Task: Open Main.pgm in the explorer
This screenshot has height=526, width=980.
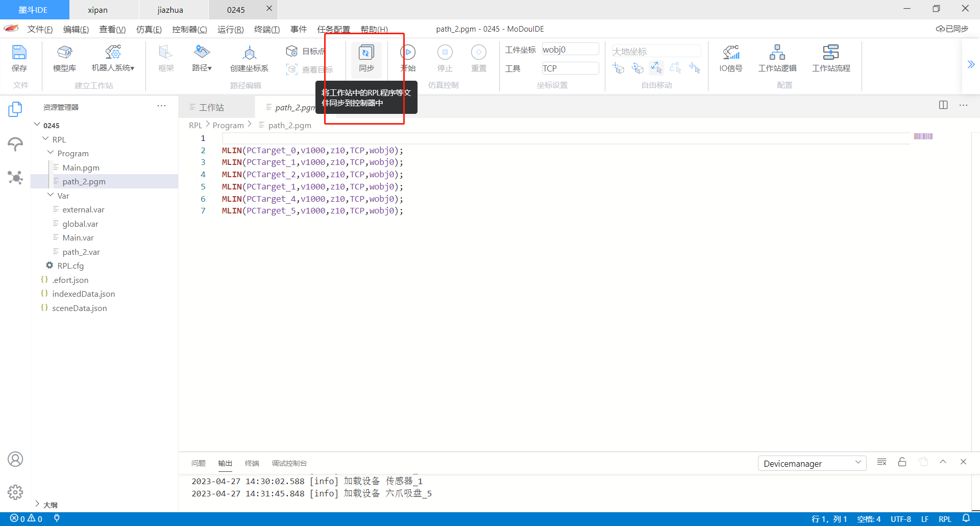Action: [81, 168]
